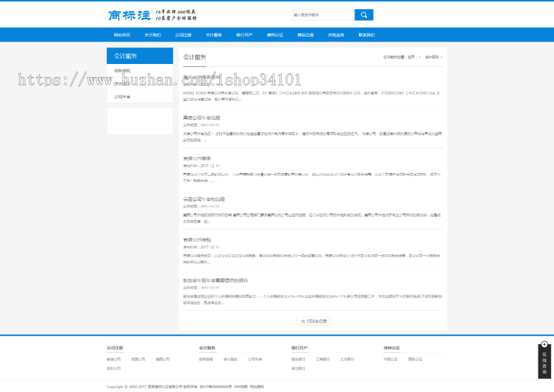Screen dimensions: 554x392
Task: Click footer link 恒生银行
Action: (x=298, y=359)
